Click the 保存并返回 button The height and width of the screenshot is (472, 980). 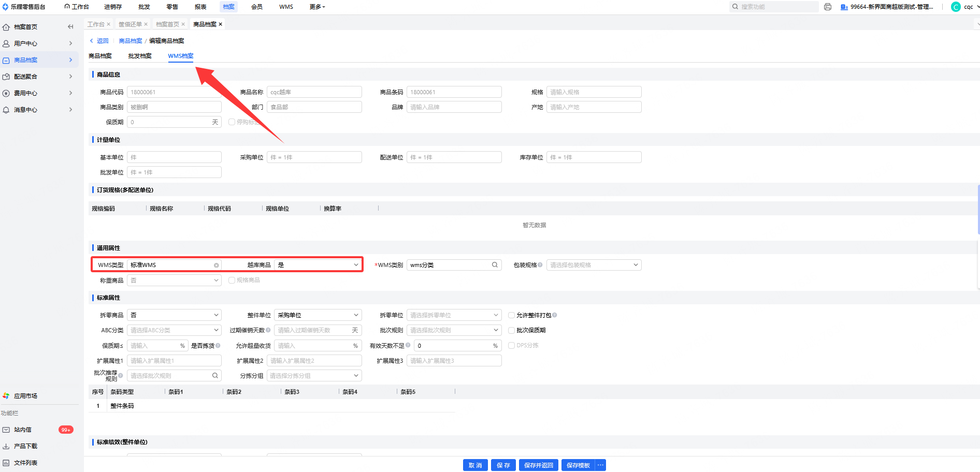tap(539, 465)
